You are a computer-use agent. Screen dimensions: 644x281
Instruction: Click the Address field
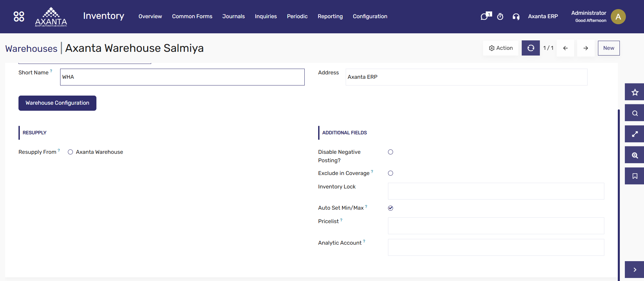tap(466, 77)
